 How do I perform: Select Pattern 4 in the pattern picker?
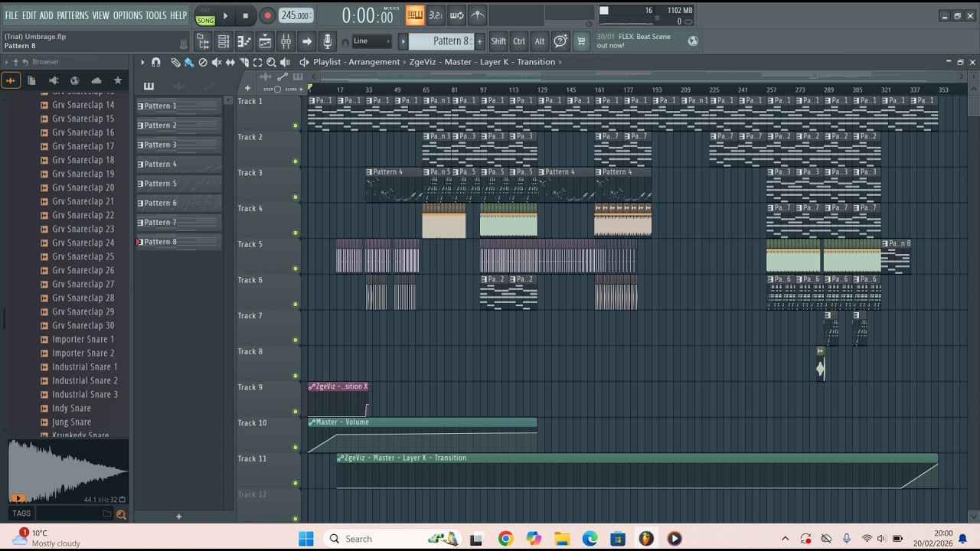click(178, 164)
